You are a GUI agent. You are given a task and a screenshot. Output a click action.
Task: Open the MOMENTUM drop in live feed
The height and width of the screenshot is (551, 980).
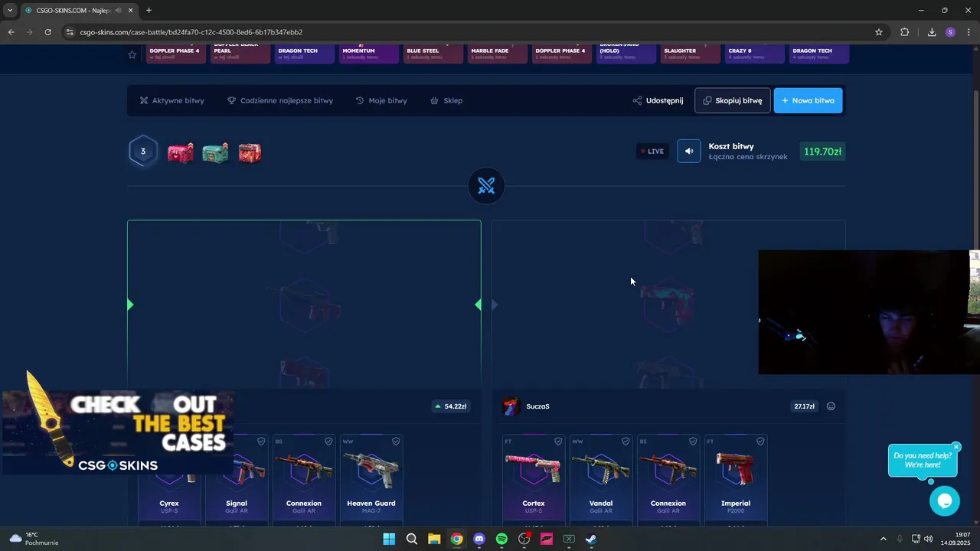tap(370, 53)
